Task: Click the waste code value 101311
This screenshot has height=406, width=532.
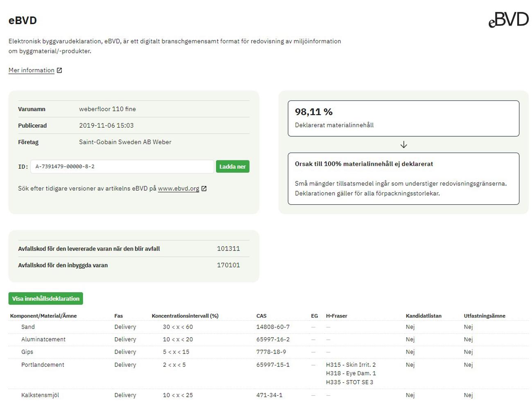Action: click(228, 249)
